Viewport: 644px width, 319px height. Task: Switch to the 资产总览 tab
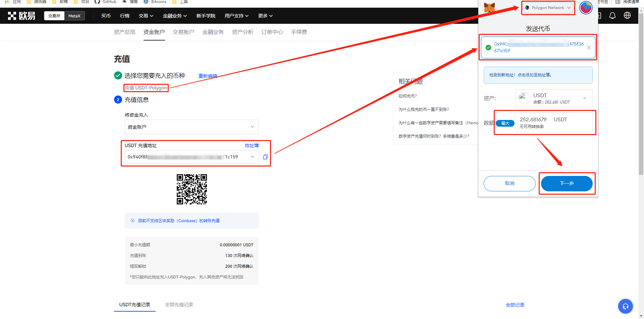[x=124, y=32]
